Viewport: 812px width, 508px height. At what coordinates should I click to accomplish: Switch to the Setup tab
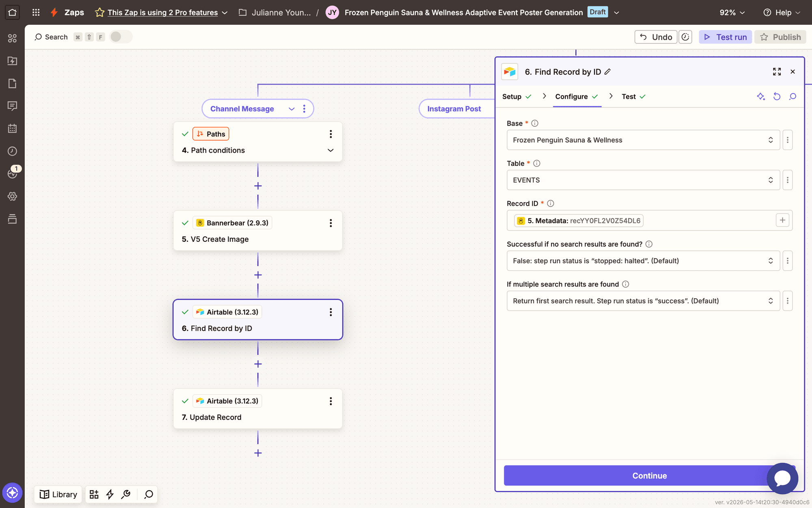516,97
